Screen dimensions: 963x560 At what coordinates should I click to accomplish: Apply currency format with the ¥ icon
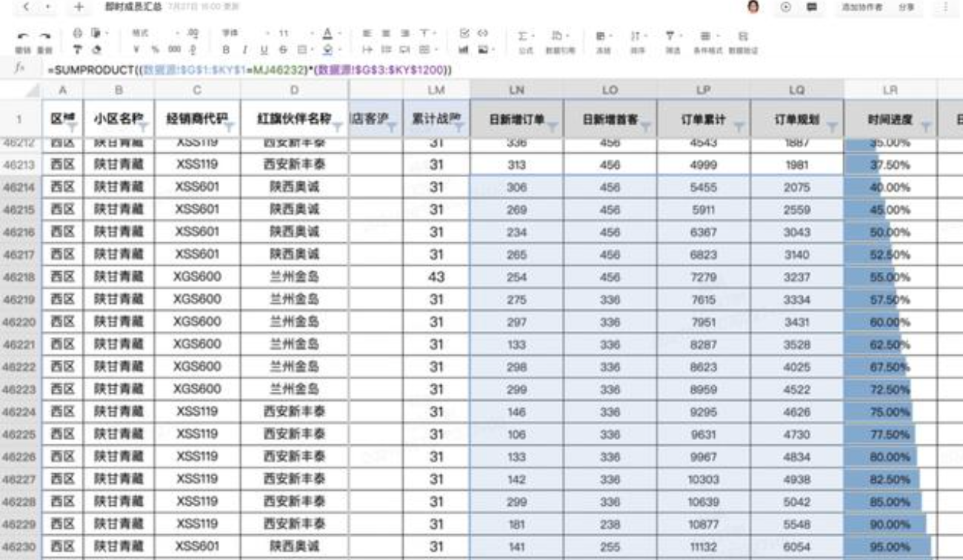click(138, 51)
